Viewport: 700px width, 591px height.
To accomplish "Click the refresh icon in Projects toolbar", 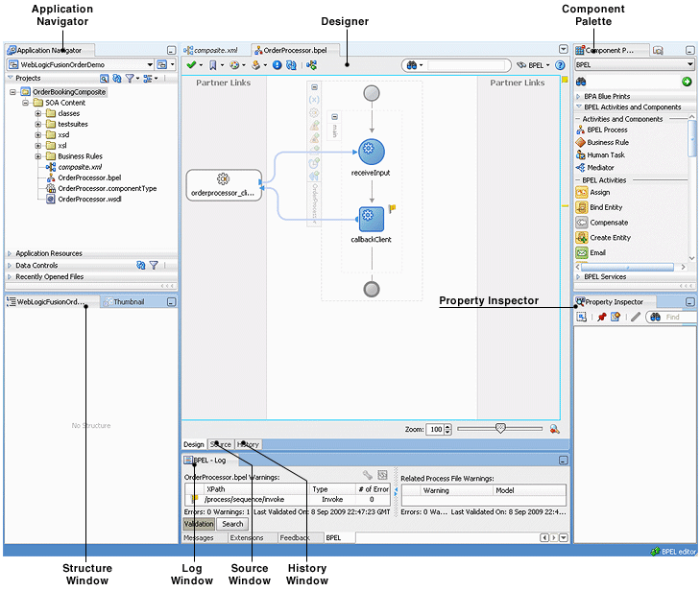I will (x=117, y=79).
